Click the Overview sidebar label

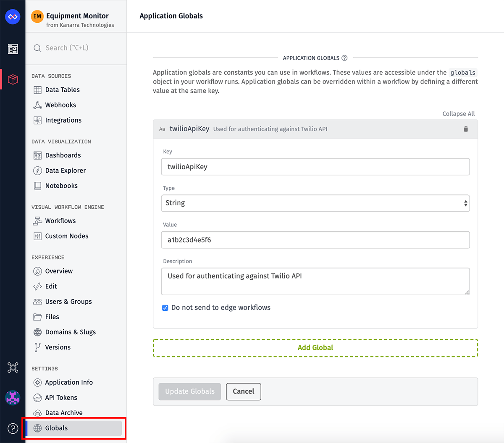point(59,271)
